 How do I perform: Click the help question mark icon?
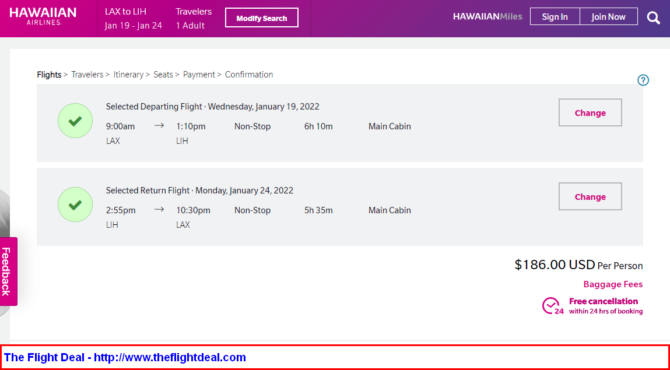(643, 80)
